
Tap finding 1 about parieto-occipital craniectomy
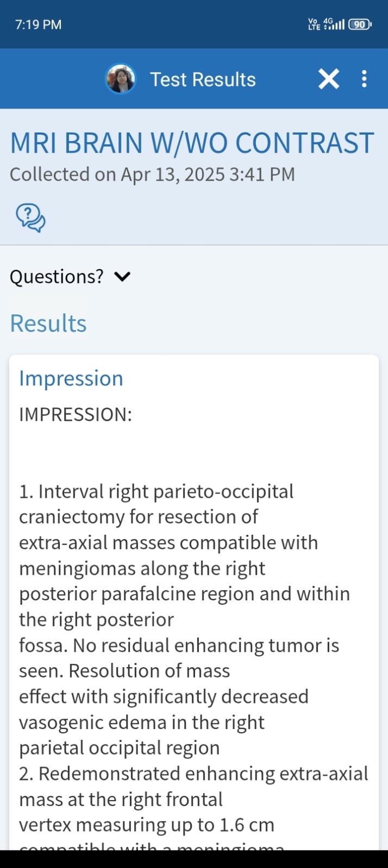157,492
